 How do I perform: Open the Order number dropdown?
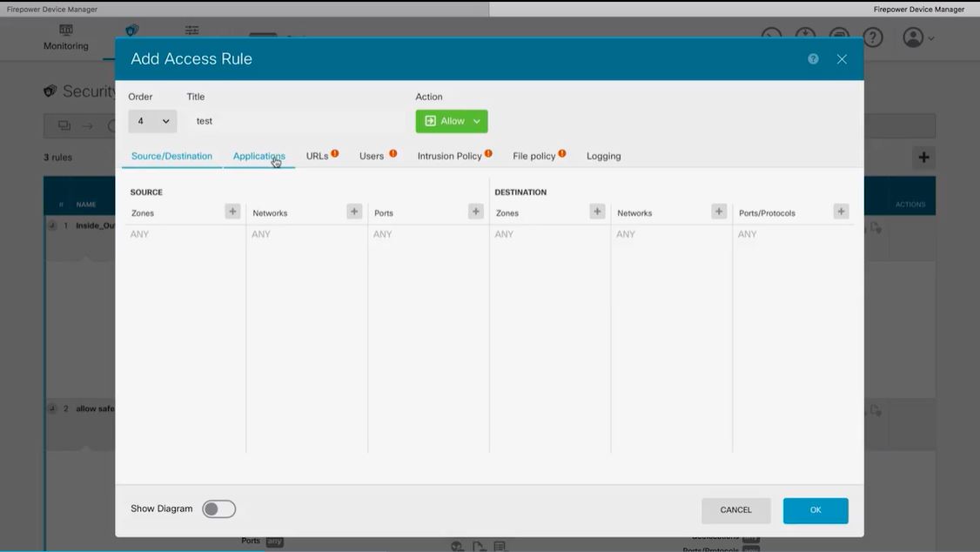(x=152, y=120)
